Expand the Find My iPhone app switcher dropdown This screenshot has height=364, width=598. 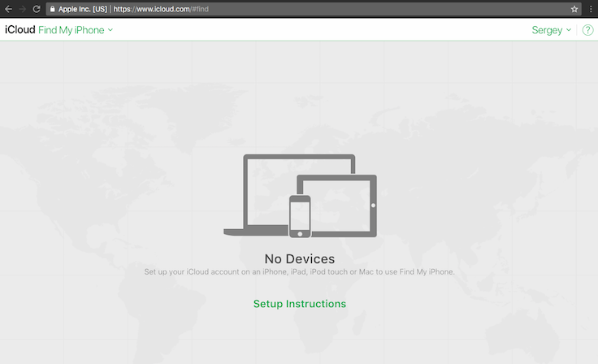76,30
